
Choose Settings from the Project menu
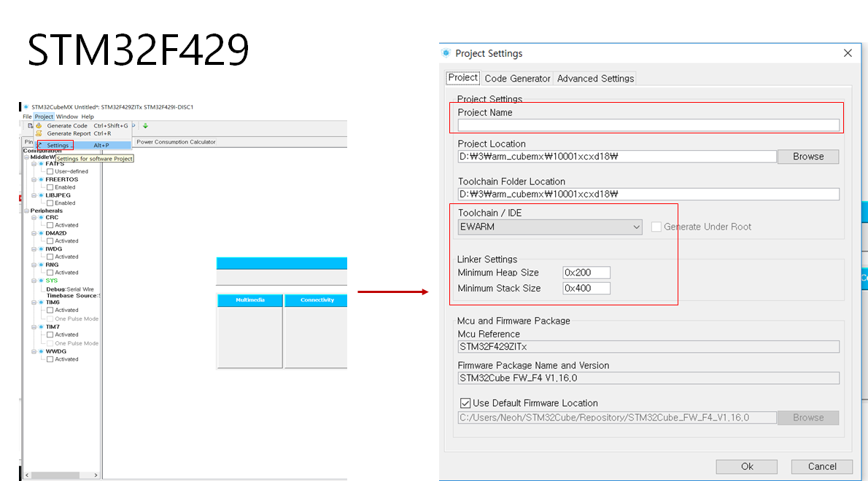click(x=83, y=145)
